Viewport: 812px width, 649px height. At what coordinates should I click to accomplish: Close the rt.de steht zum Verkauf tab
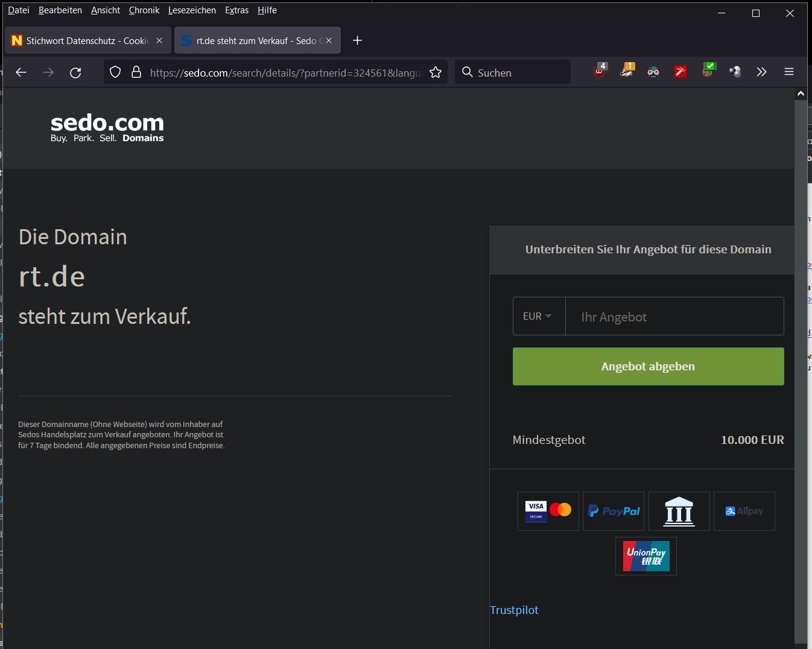point(329,40)
